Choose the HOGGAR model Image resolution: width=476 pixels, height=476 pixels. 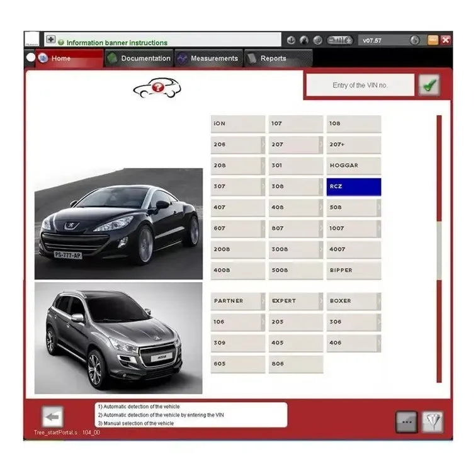[354, 166]
